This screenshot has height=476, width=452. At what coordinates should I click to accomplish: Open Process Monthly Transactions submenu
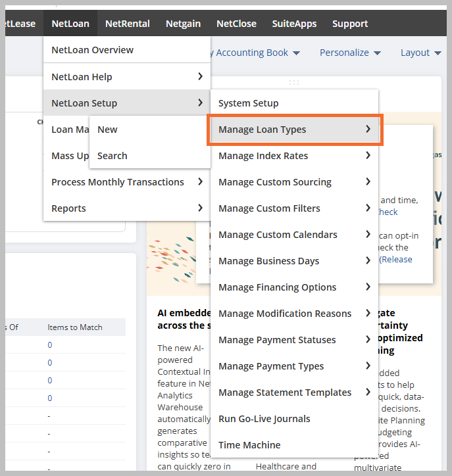point(127,182)
